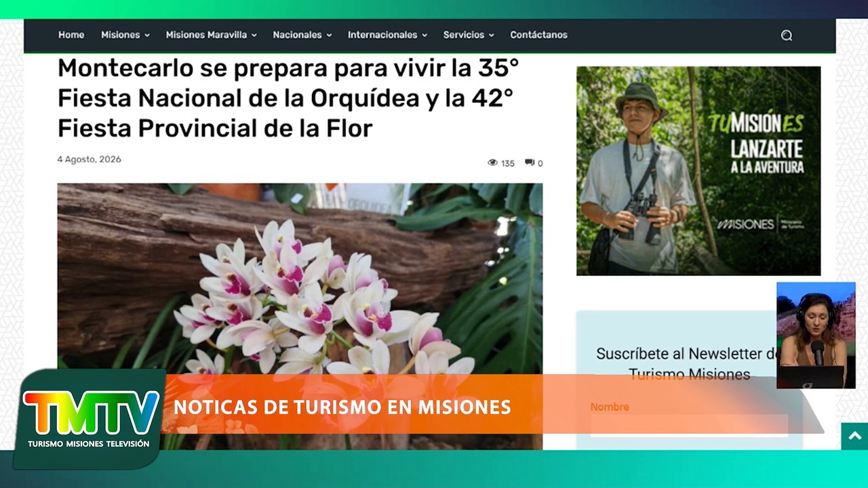This screenshot has height=488, width=868.
Task: Expand the Misiones Maravilla dropdown menu
Action: [211, 35]
